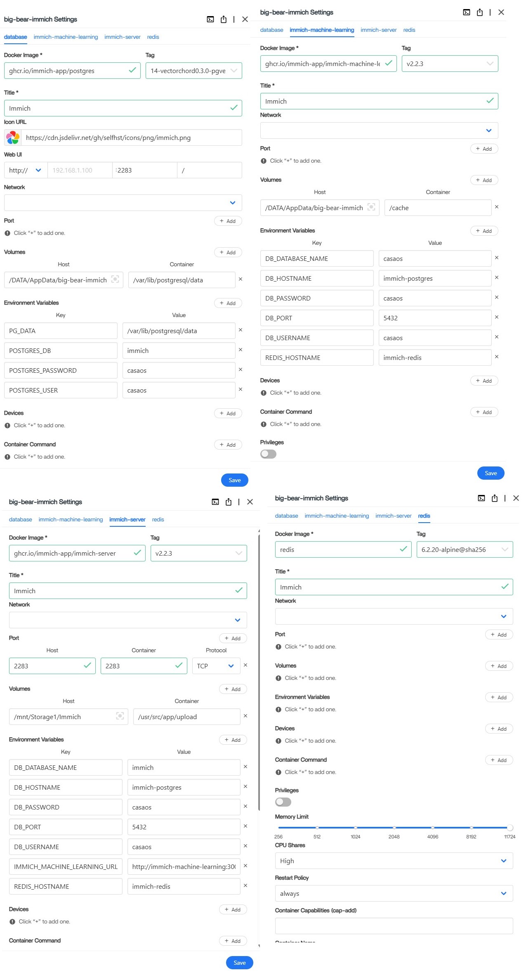Delete the IMMICH_MACHINE_LEARNING_URL variable row
This screenshot has width=526, height=980.
coord(245,866)
